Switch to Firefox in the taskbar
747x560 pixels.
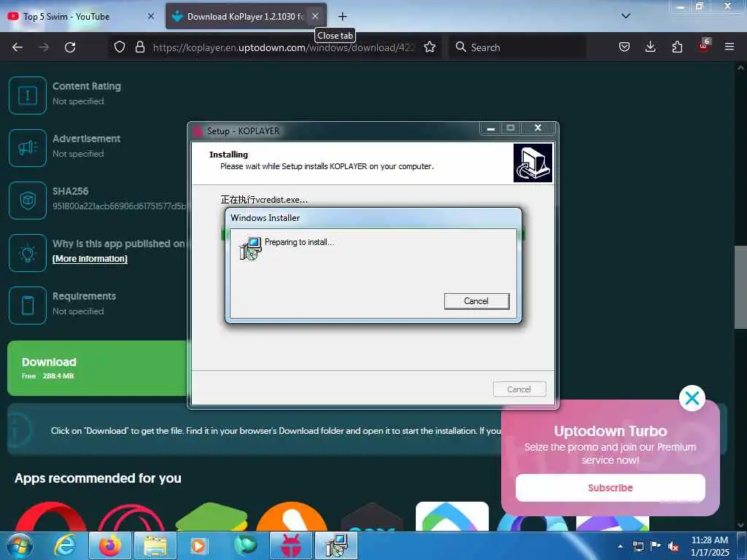[110, 545]
